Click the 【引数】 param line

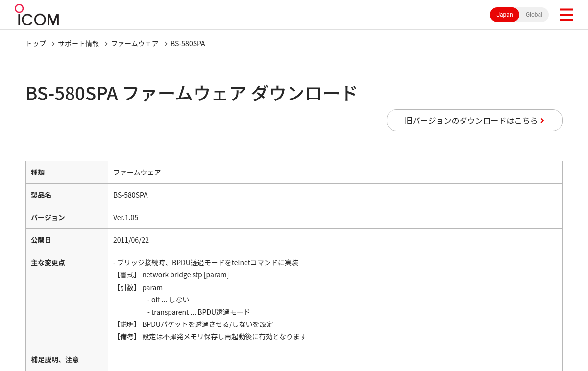point(138,287)
